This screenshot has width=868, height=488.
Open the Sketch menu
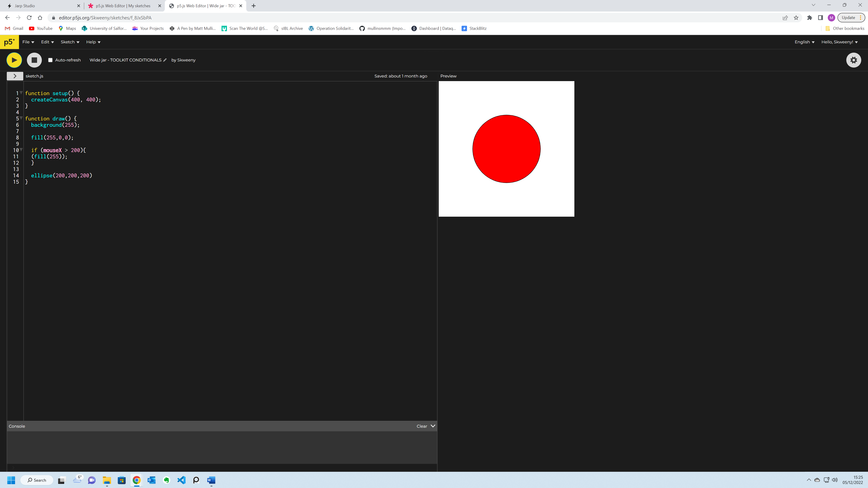[70, 42]
